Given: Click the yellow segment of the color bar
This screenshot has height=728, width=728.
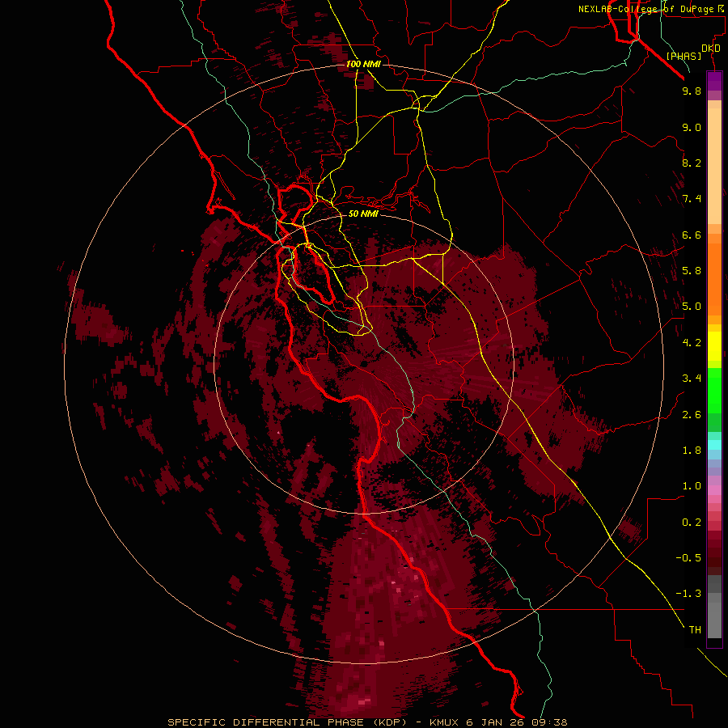Looking at the screenshot, I should (714, 346).
